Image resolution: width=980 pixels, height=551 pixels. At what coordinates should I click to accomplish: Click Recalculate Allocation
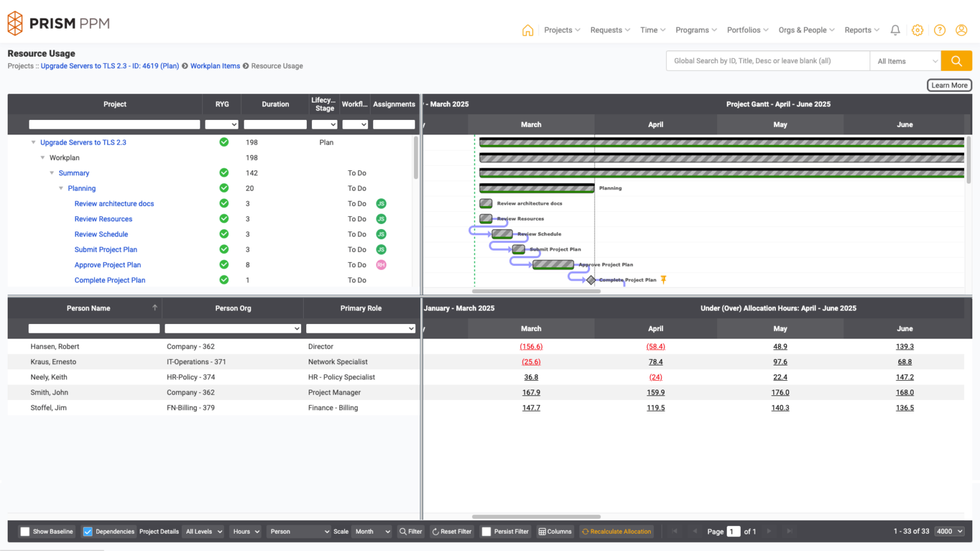(616, 531)
